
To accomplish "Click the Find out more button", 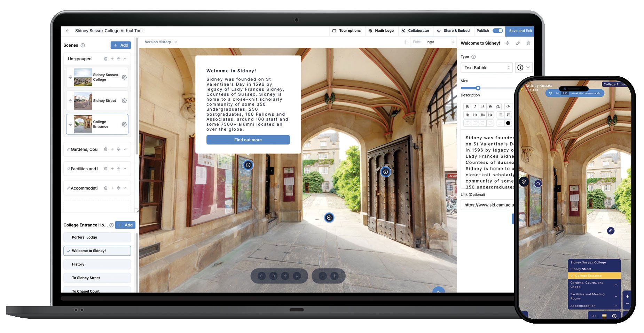I will click(248, 140).
